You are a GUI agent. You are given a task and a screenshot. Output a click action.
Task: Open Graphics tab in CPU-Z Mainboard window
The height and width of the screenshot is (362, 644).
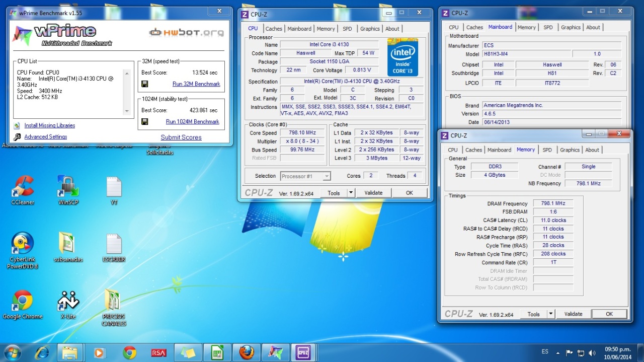[571, 27]
